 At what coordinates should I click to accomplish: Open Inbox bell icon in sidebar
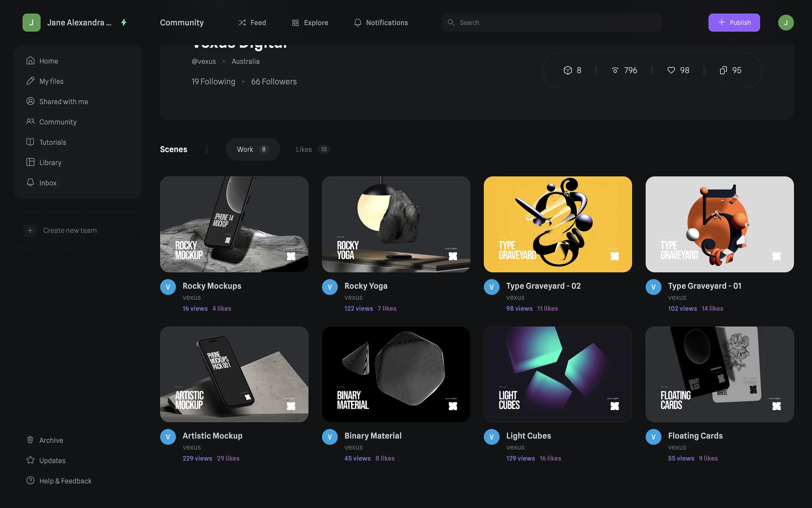point(30,182)
